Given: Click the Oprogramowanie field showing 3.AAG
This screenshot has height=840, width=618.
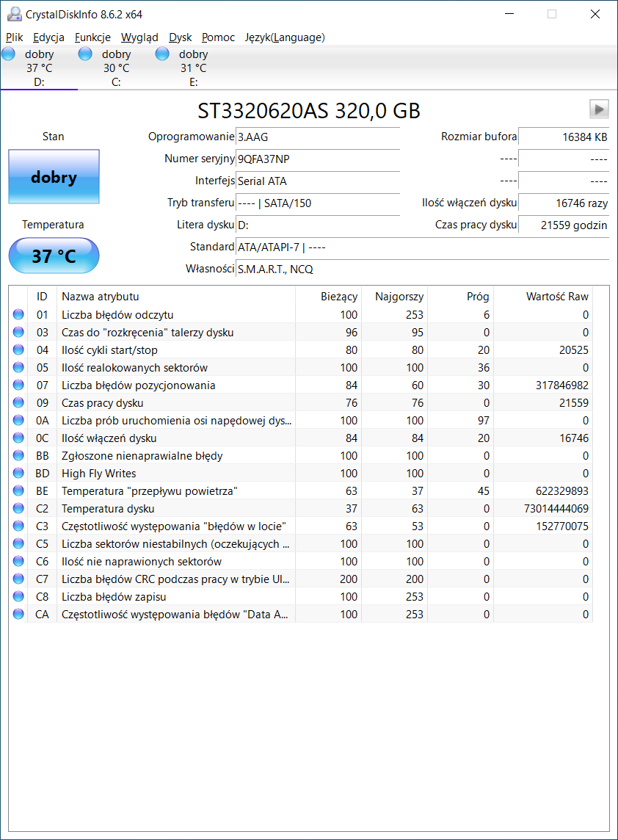Looking at the screenshot, I should click(318, 137).
